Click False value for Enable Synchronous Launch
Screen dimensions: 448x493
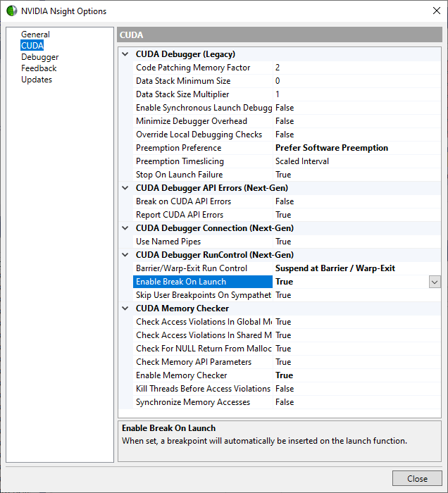point(356,108)
